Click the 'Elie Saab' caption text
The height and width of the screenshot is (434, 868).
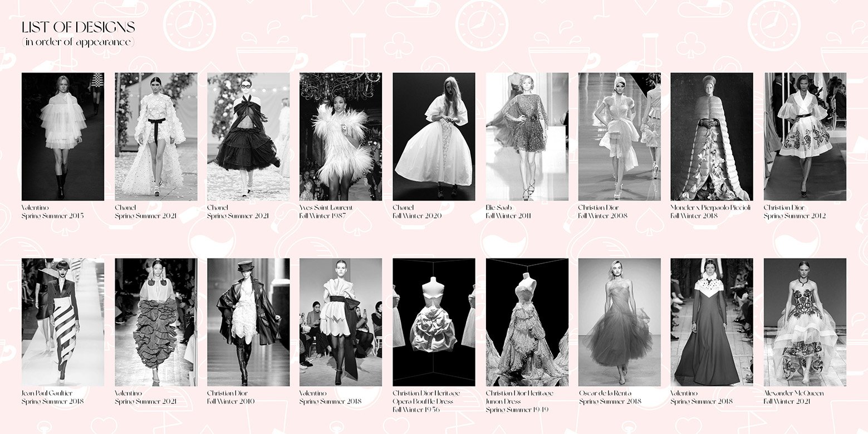(498, 208)
